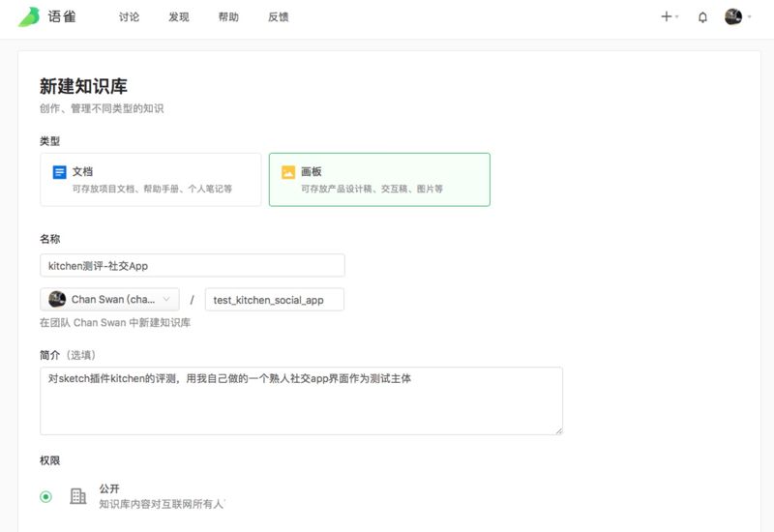Click the 语雀 brand name text
Viewport: 774px width, 532px height.
click(62, 16)
